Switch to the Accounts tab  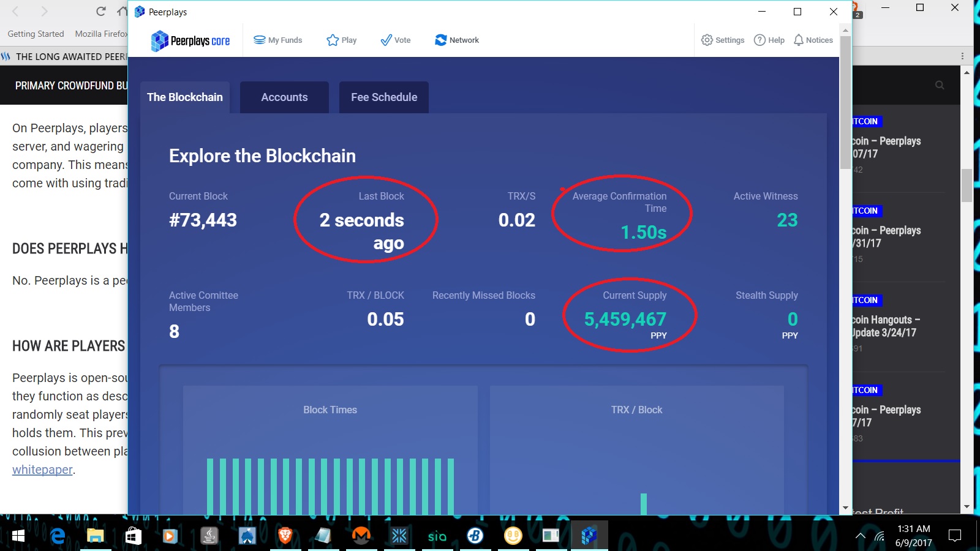pyautogui.click(x=284, y=97)
